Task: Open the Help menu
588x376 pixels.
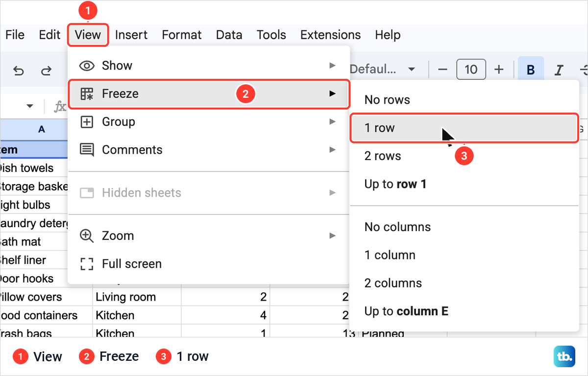Action: [x=388, y=35]
